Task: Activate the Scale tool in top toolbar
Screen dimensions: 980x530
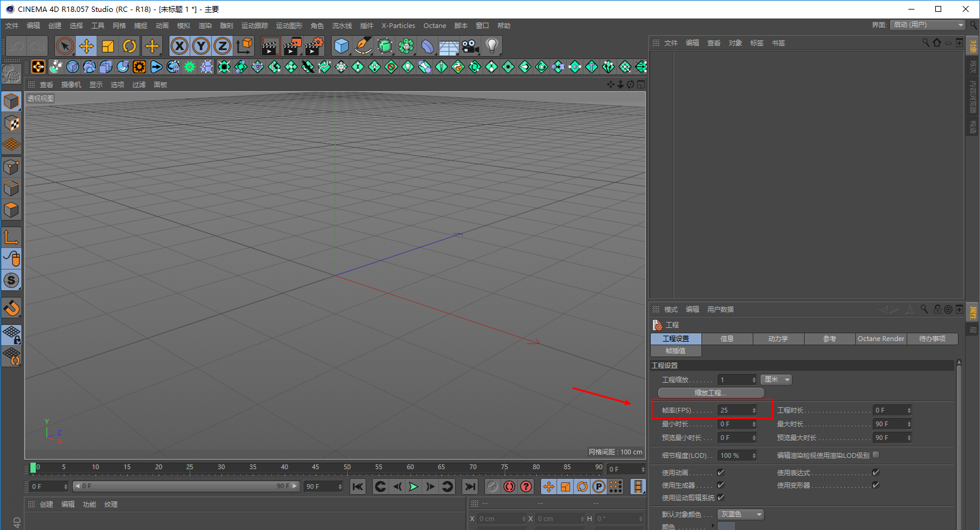Action: [x=108, y=46]
